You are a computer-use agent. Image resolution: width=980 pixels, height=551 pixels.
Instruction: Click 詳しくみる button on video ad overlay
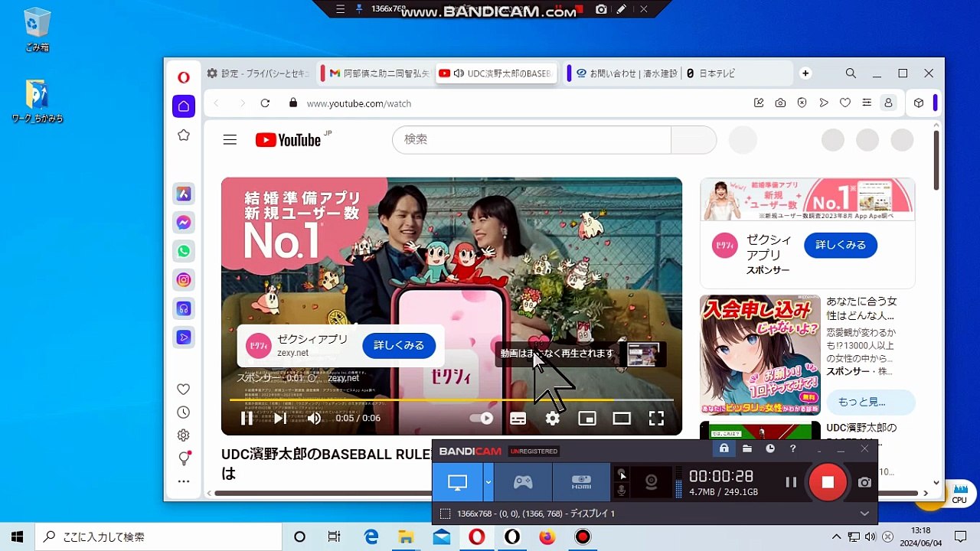(399, 345)
